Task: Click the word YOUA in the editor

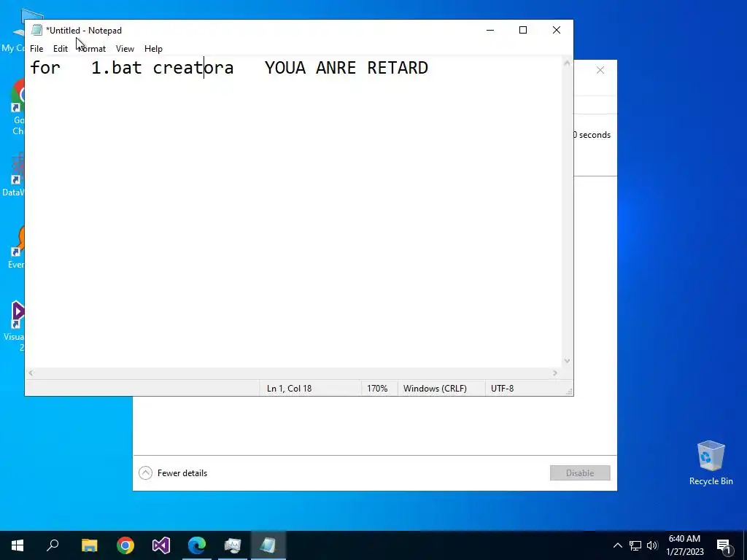Action: pos(285,68)
